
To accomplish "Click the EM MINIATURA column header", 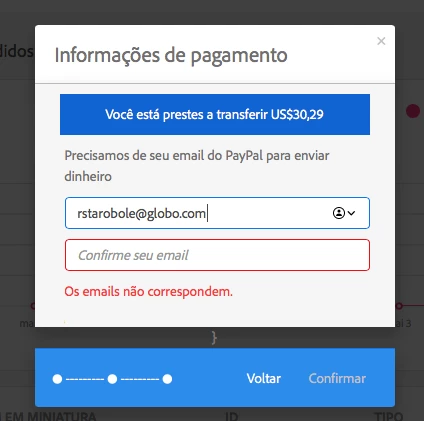I will coord(49,416).
